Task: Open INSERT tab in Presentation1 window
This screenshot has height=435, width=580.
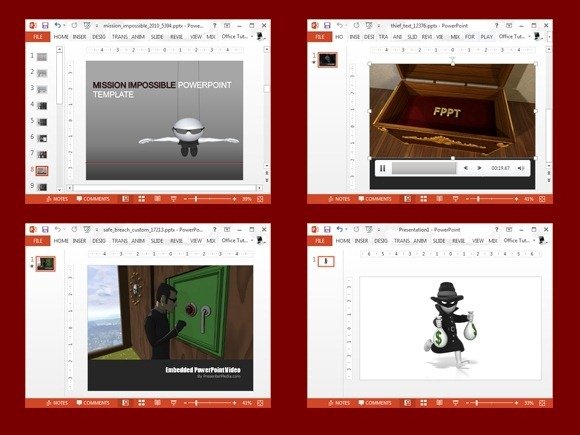Action: click(x=361, y=241)
